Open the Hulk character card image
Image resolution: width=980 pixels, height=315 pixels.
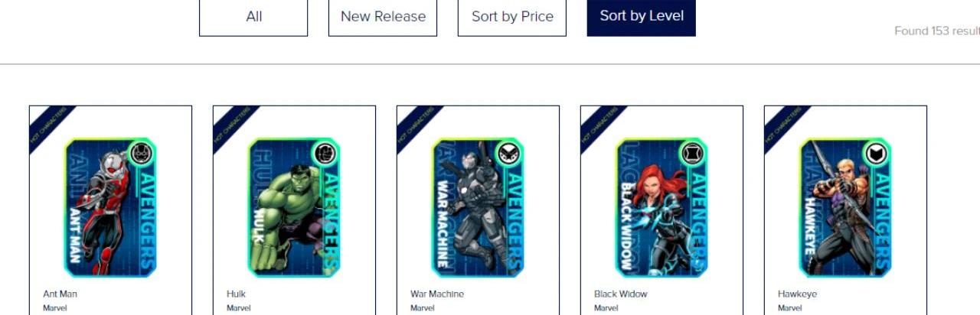tap(294, 207)
